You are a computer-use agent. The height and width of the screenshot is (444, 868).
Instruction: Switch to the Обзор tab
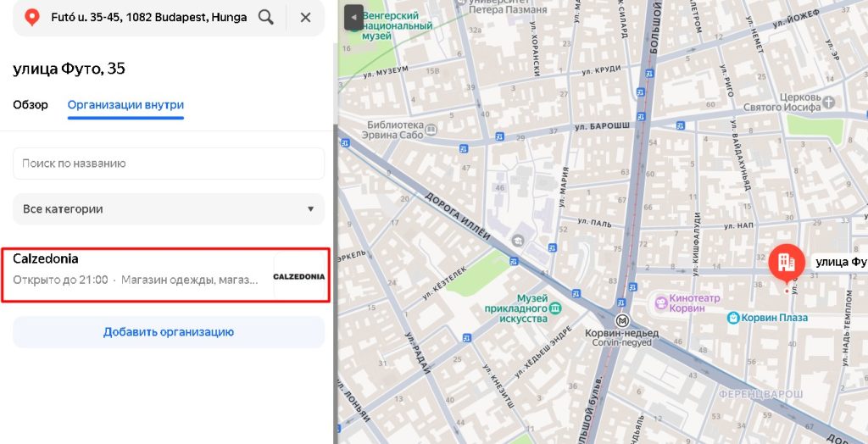click(31, 105)
